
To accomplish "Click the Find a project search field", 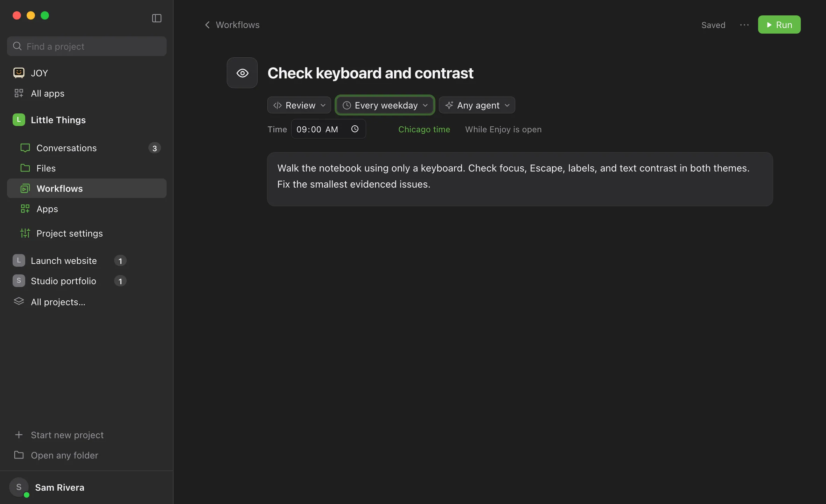I will 87,46.
